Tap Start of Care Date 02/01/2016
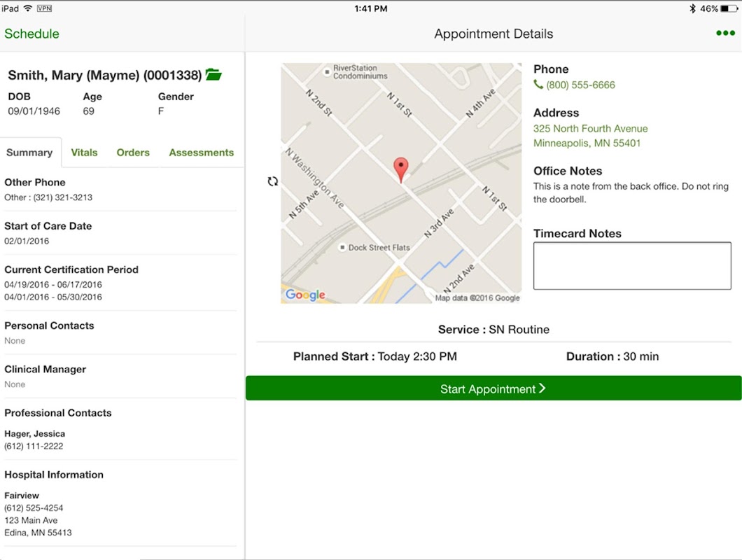 click(27, 241)
